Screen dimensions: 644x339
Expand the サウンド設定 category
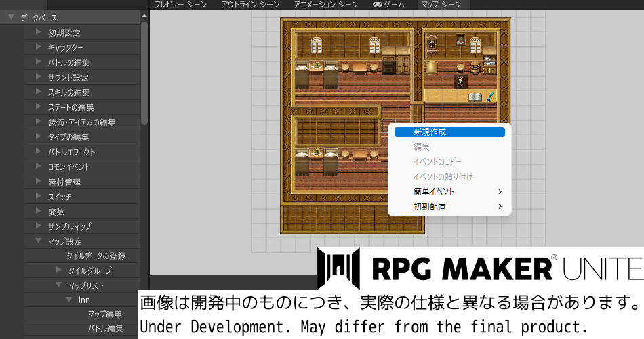coord(38,77)
